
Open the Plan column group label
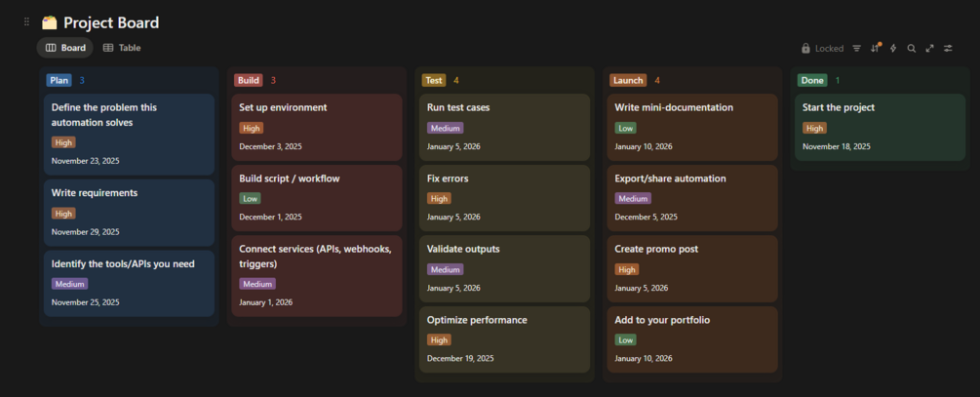pos(59,80)
